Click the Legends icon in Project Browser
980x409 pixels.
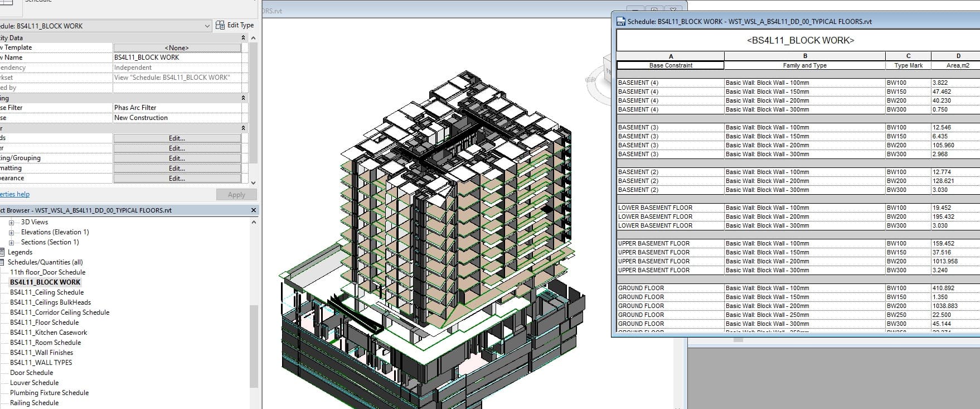pyautogui.click(x=2, y=252)
